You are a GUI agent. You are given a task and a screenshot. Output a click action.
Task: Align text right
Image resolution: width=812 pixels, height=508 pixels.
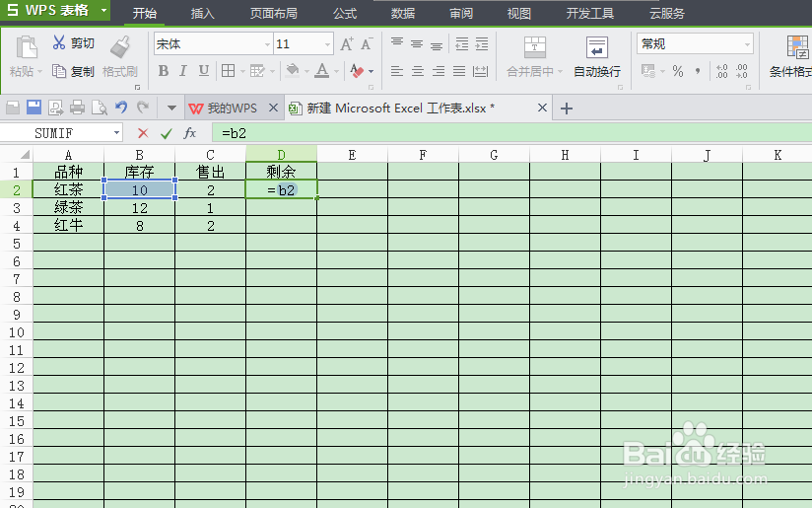tap(439, 71)
